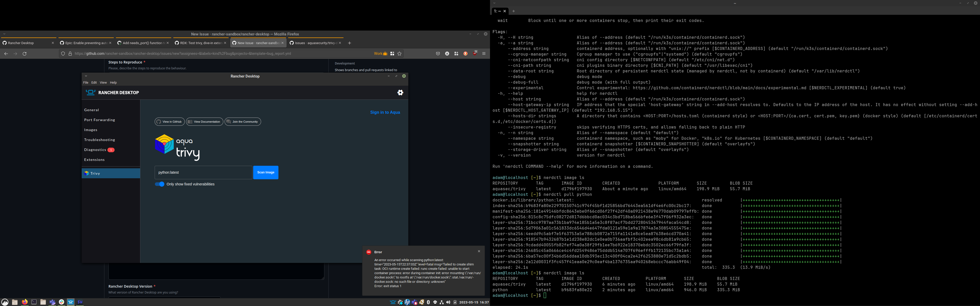Expand the chevron atop the Rancher Desktop window
The width and height of the screenshot is (980, 306).
click(86, 76)
